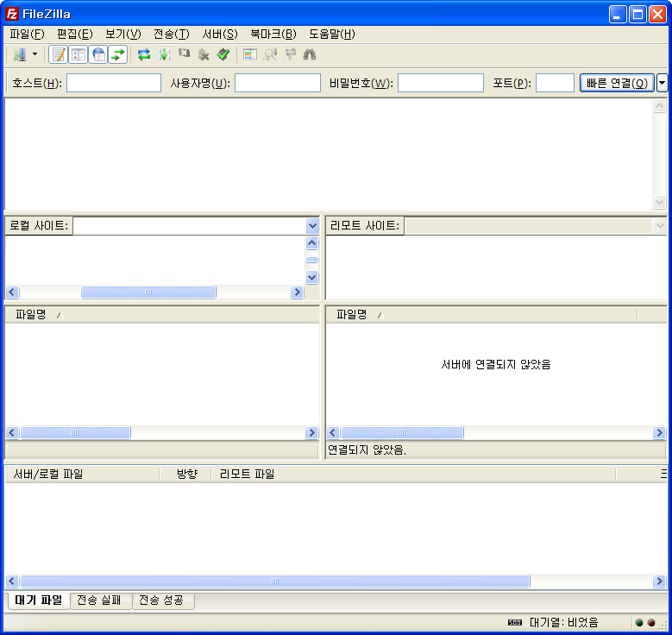This screenshot has height=635, width=672.
Task: Switch to the 전송 실패 tab
Action: point(100,600)
